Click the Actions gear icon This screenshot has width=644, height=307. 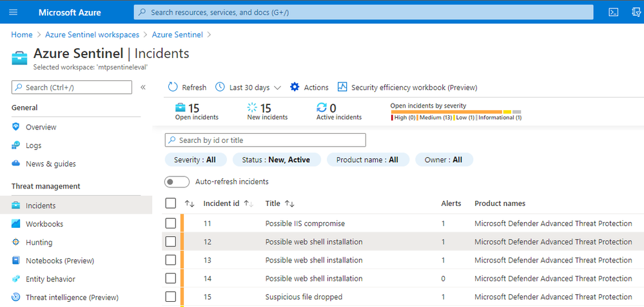[295, 87]
